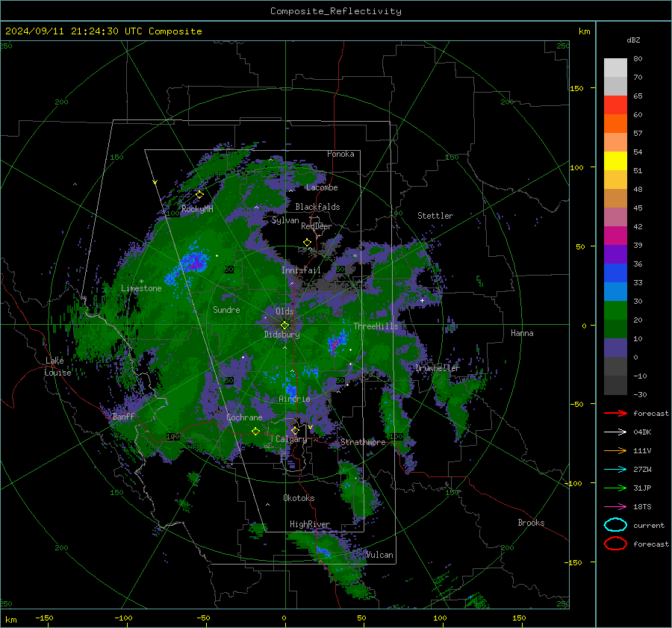The image size is (672, 628).
Task: Click the Blackfalds city label
Action: click(317, 207)
